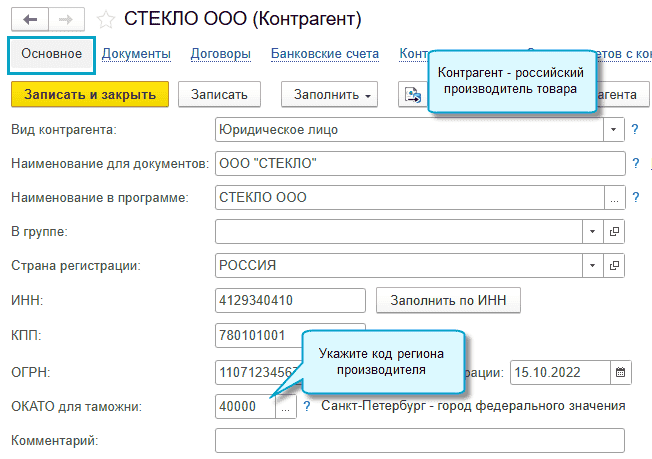Expand the В группе dropdown

pos(592,232)
